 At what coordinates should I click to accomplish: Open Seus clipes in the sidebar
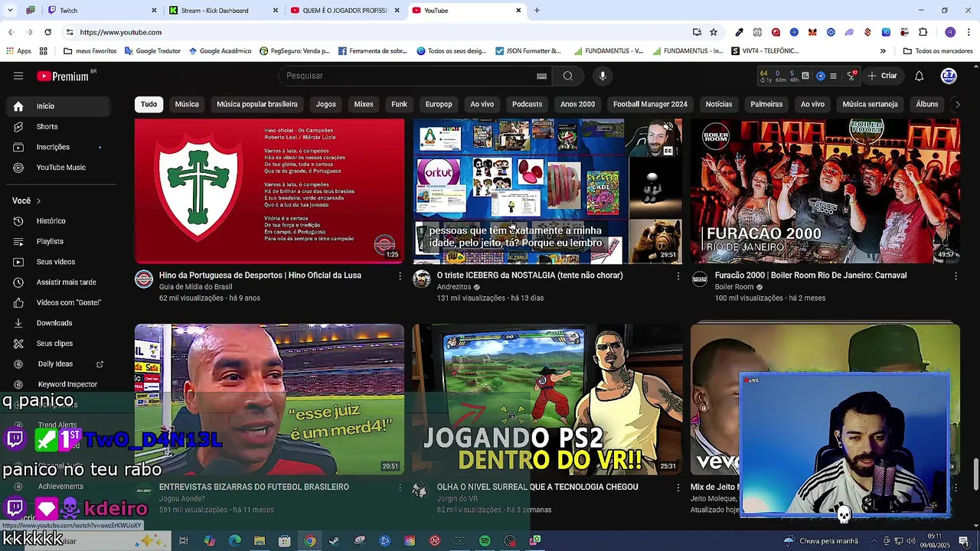[60, 344]
